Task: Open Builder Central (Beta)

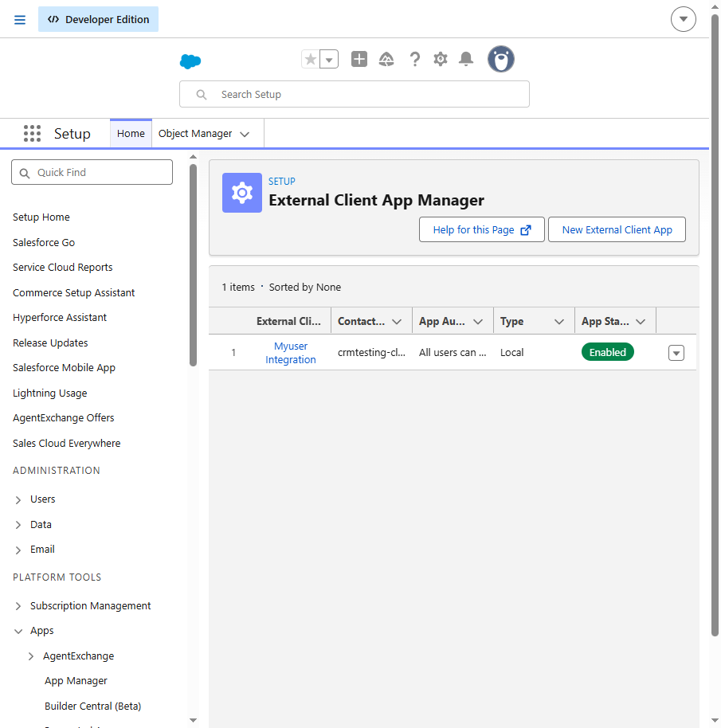Action: click(93, 706)
